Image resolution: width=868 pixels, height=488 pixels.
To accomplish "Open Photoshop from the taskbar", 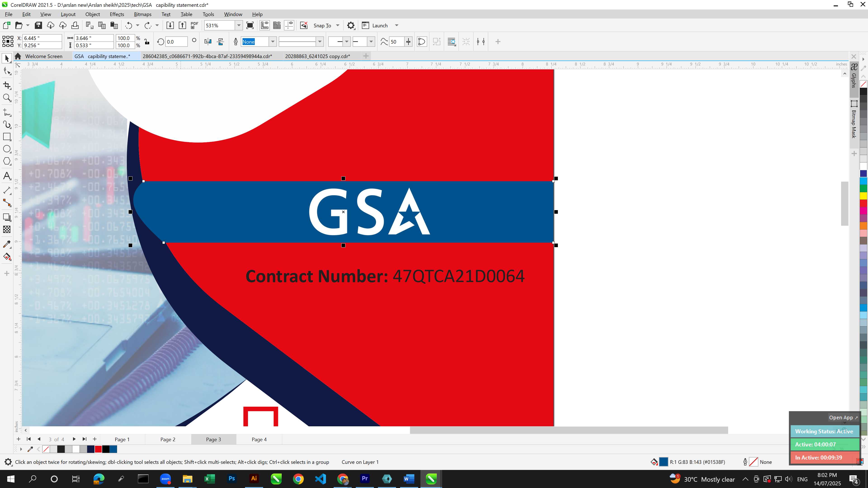I will tap(232, 479).
